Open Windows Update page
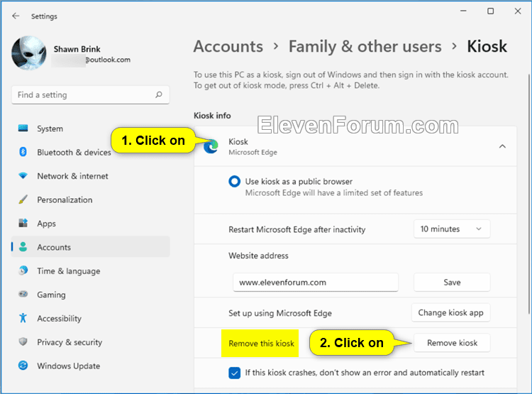Screen dimensions: 532x394 point(90,366)
